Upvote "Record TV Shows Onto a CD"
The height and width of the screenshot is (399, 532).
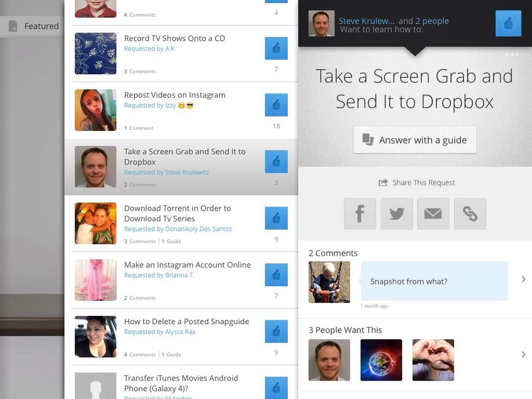pyautogui.click(x=276, y=48)
